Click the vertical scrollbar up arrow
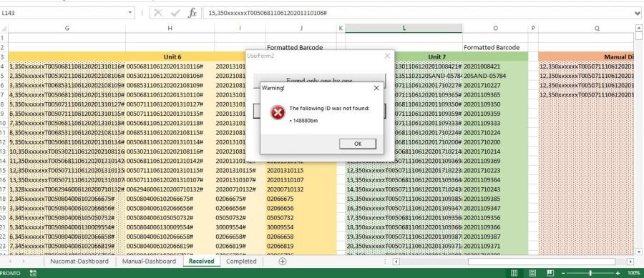 click(x=639, y=28)
